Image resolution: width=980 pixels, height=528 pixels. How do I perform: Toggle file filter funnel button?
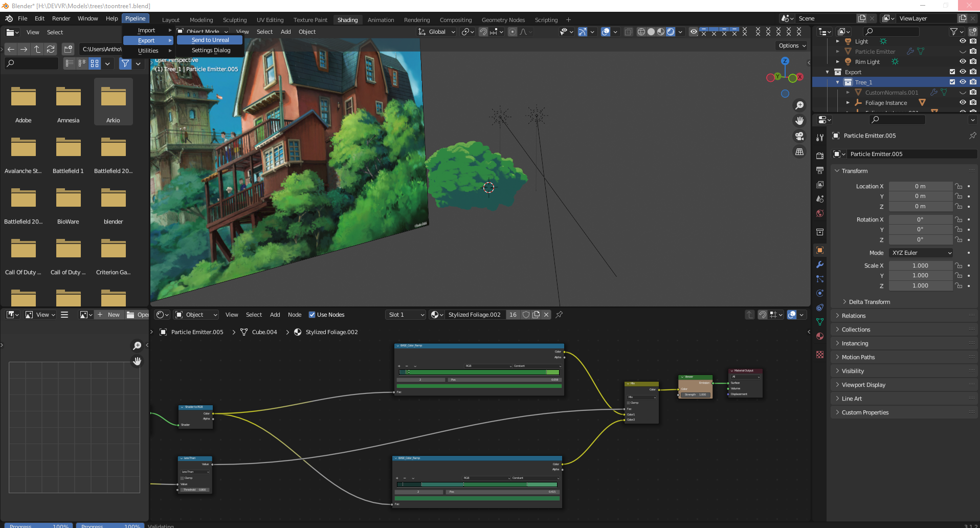[125, 63]
